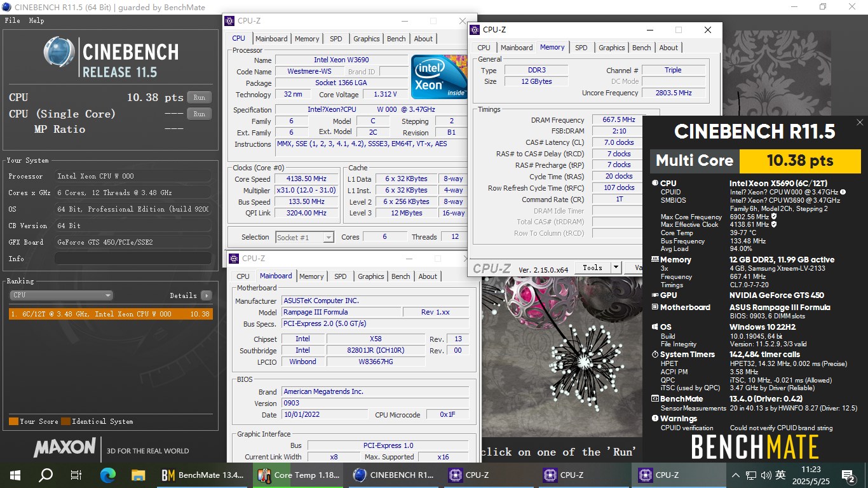Click the BenchMate panel GPU section icon
This screenshot has width=868, height=488.
pos(655,295)
